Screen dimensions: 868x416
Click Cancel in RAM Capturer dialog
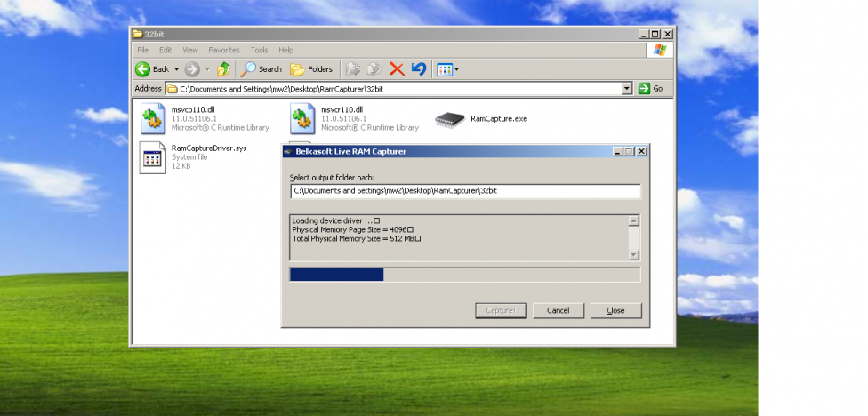[x=558, y=310]
